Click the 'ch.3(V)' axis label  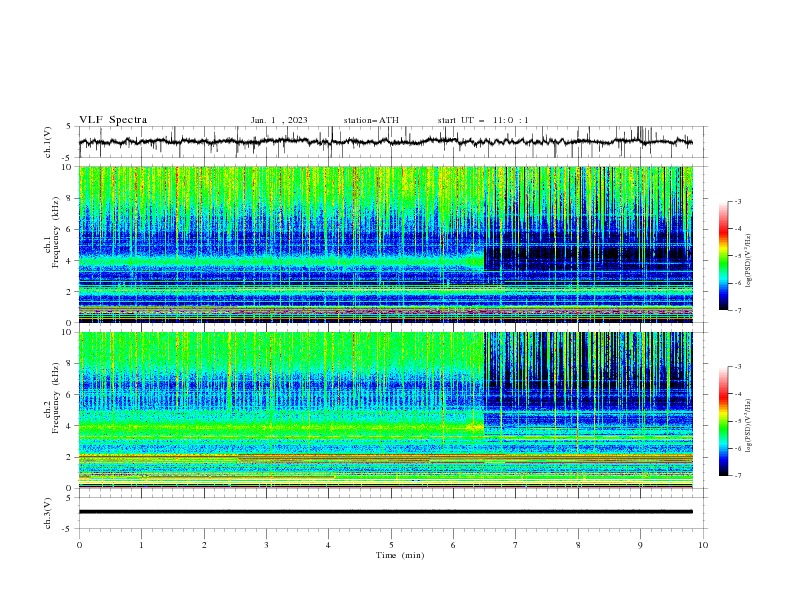pos(48,513)
